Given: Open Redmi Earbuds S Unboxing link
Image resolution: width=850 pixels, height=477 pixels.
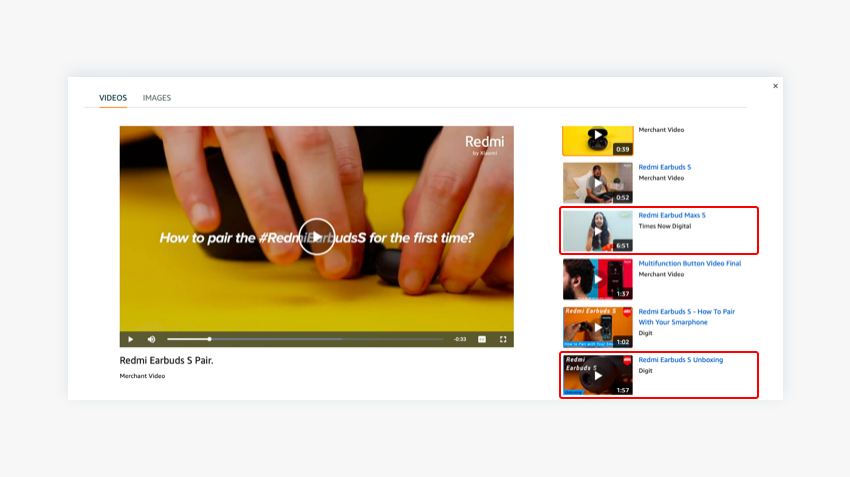Looking at the screenshot, I should [x=680, y=359].
